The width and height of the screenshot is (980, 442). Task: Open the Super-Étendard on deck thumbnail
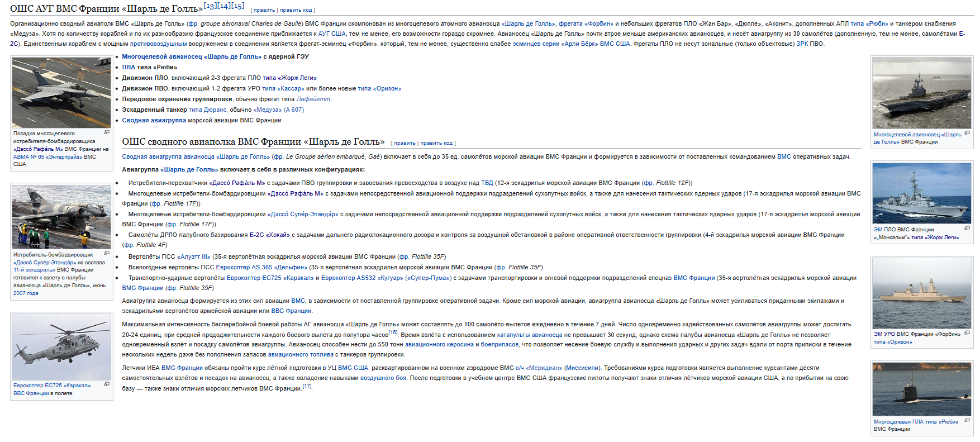pos(61,217)
